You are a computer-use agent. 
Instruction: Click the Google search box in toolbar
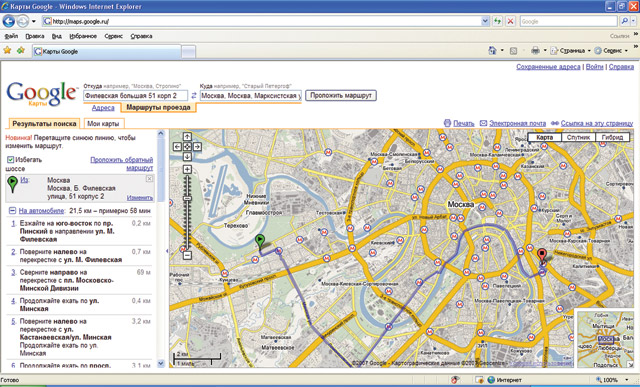[x=568, y=21]
